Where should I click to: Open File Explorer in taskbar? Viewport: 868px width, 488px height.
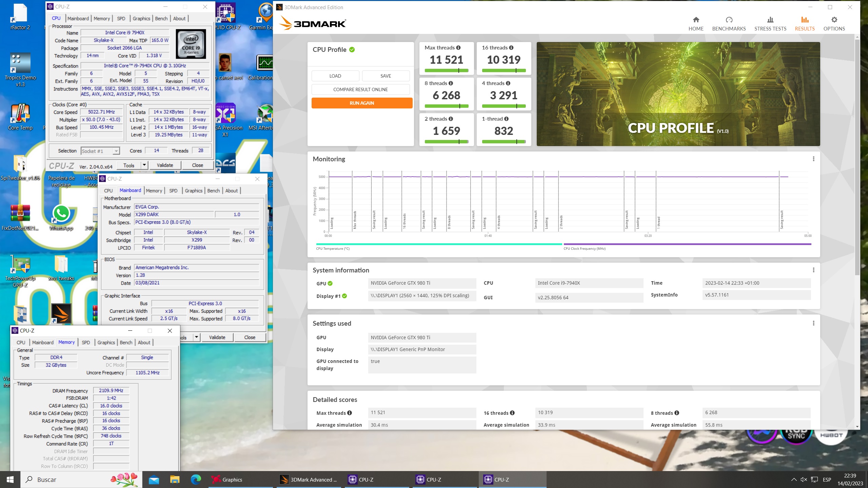(x=175, y=480)
